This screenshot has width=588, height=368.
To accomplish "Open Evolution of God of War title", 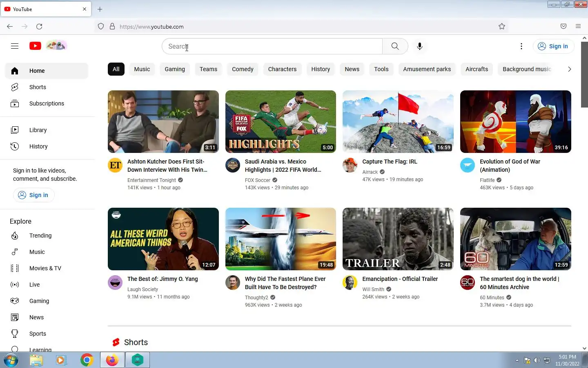I will [510, 166].
